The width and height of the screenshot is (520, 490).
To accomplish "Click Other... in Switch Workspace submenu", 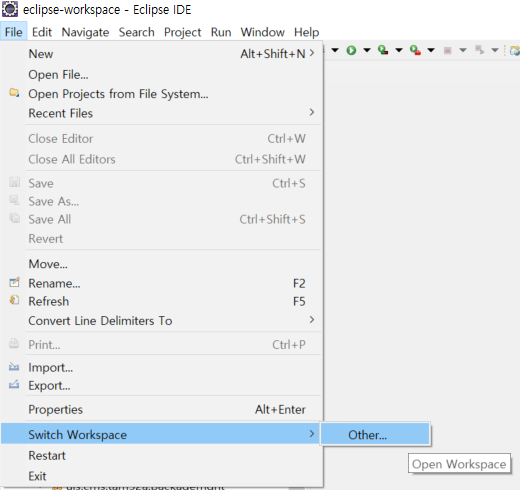I will click(x=375, y=434).
